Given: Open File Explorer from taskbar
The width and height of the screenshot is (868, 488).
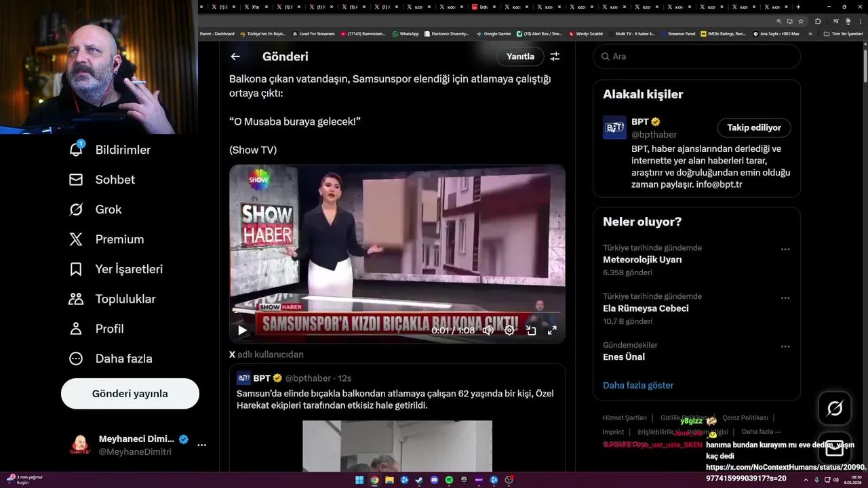Looking at the screenshot, I should (389, 480).
